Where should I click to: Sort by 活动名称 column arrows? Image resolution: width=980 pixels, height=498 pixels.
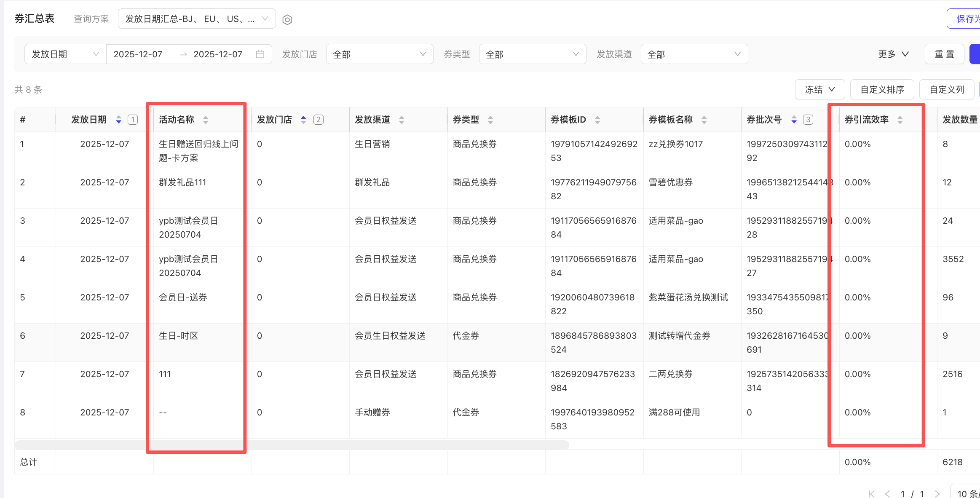[x=206, y=120]
